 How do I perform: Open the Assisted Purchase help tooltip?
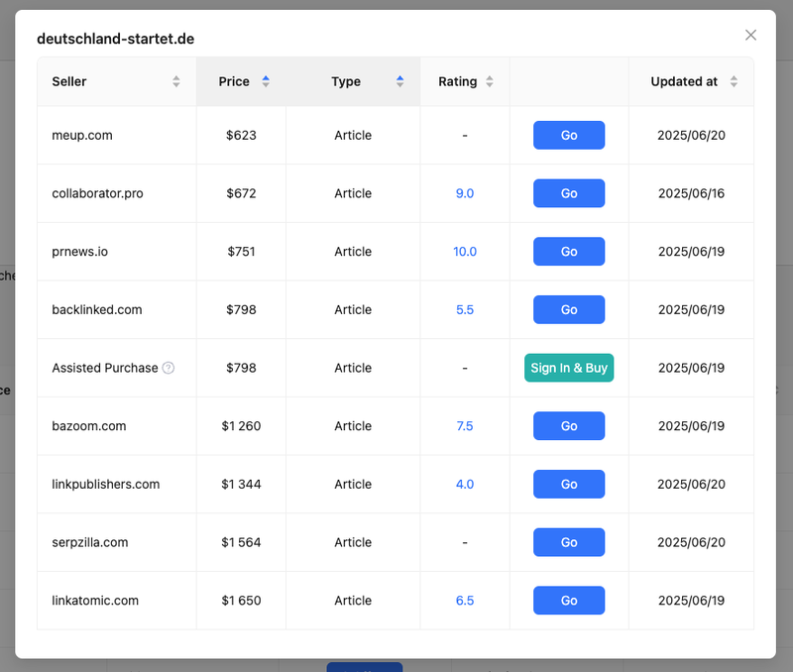pos(170,368)
